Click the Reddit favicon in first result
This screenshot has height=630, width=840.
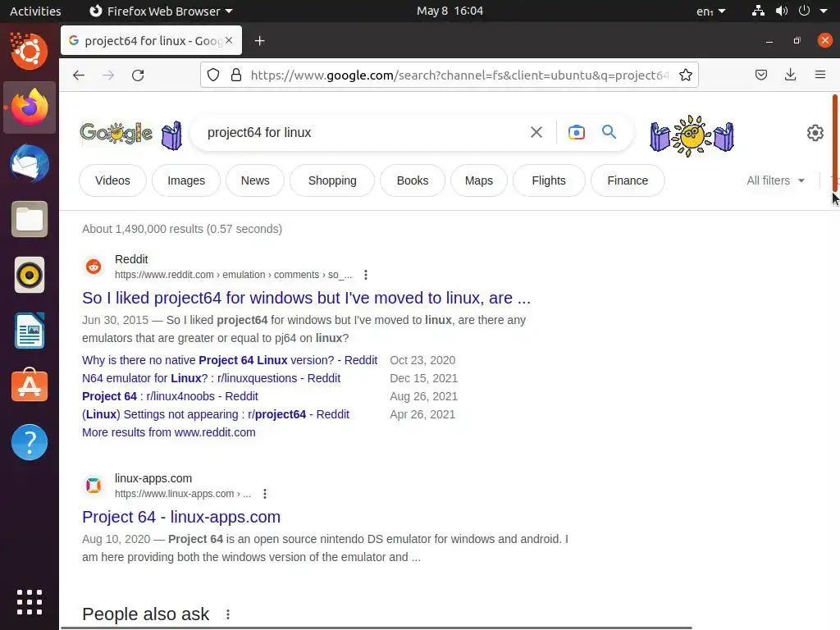pos(94,267)
